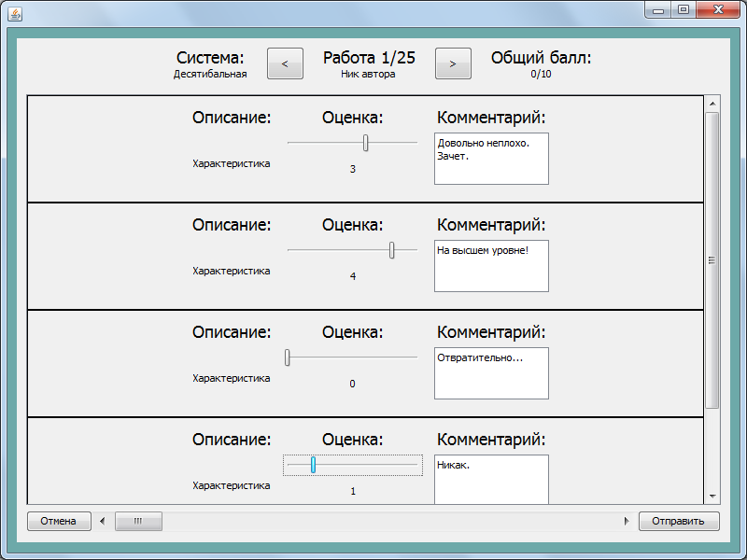This screenshot has height=560, width=747.
Task: Click 'Характеристика' in the row rated 1
Action: [x=231, y=485]
